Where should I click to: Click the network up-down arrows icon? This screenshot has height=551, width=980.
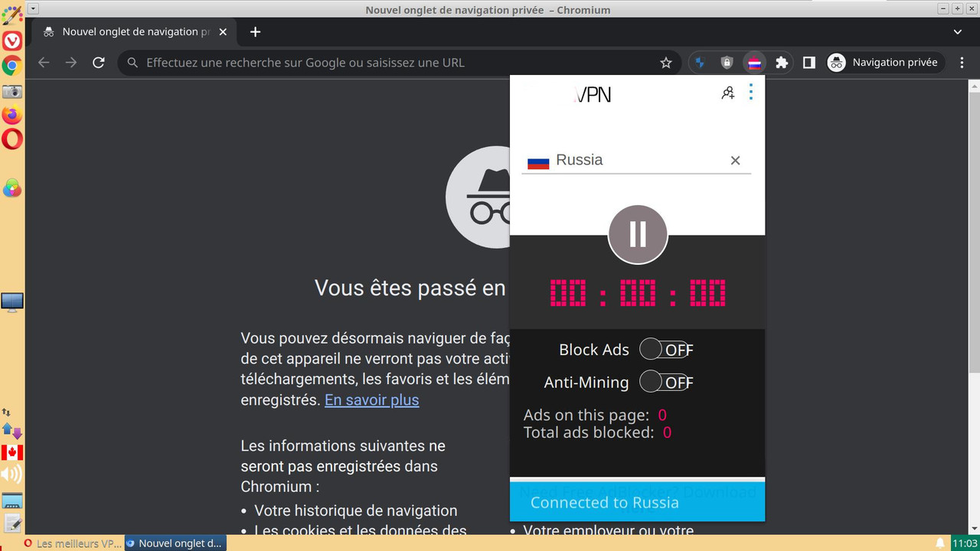point(7,412)
